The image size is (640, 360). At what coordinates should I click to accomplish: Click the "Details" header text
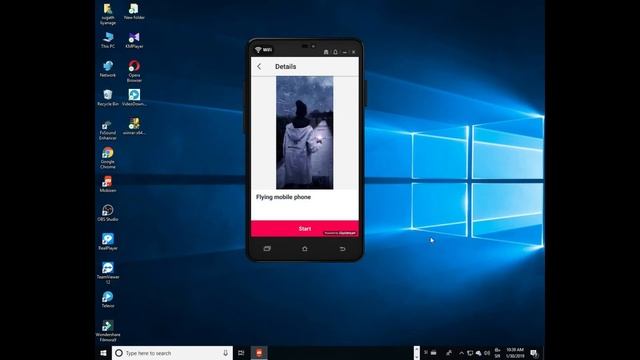point(285,67)
